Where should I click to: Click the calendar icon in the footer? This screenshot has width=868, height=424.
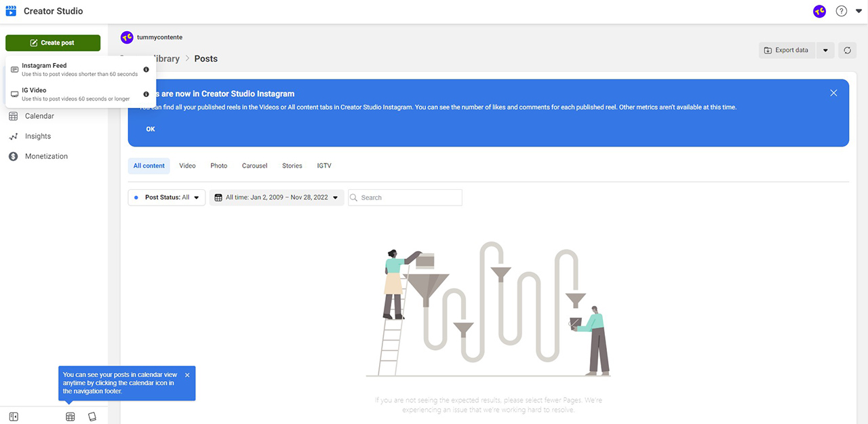70,417
